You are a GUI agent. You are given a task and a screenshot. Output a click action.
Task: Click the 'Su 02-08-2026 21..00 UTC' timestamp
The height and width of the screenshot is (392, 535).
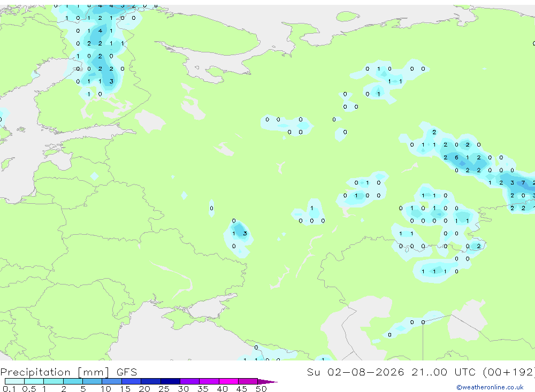tap(392, 372)
